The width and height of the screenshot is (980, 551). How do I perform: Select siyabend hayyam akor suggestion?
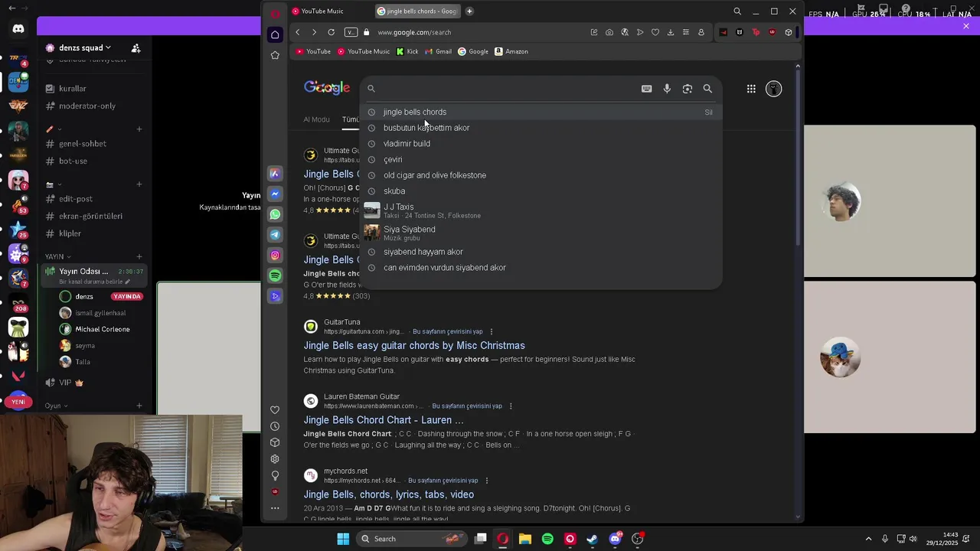541,252
